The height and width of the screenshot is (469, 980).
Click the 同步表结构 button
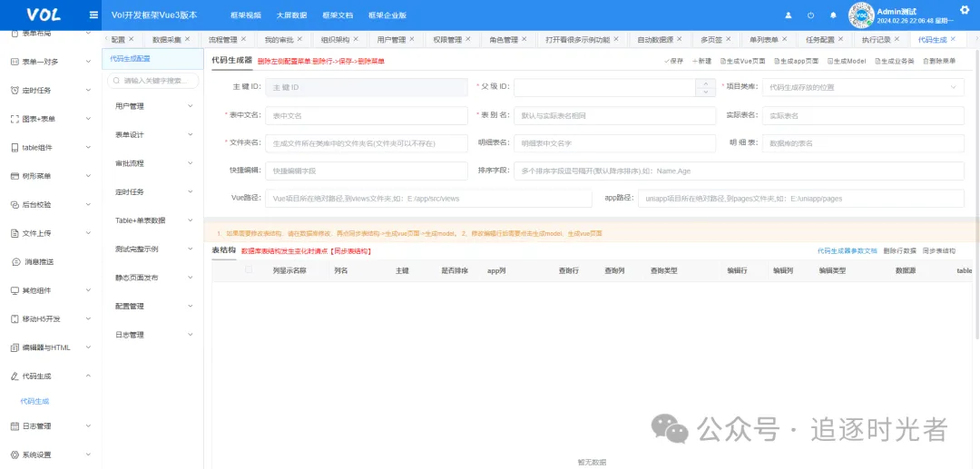[939, 250]
